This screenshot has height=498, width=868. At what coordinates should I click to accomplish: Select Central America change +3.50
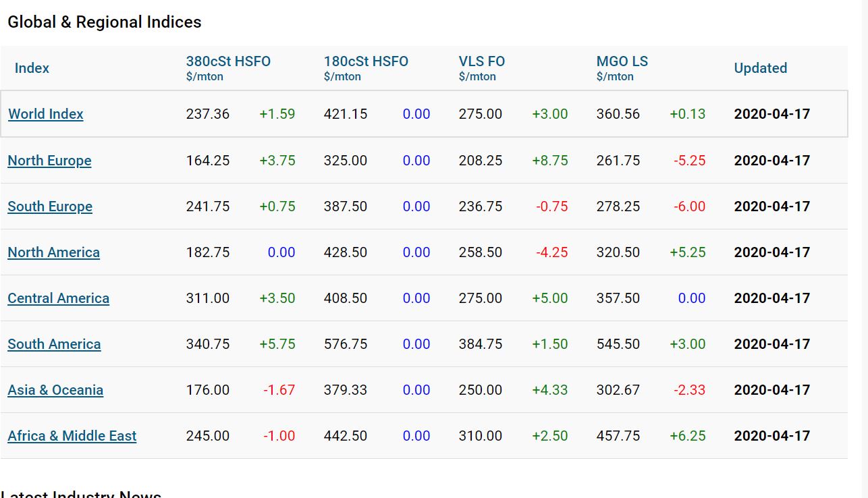coord(277,298)
